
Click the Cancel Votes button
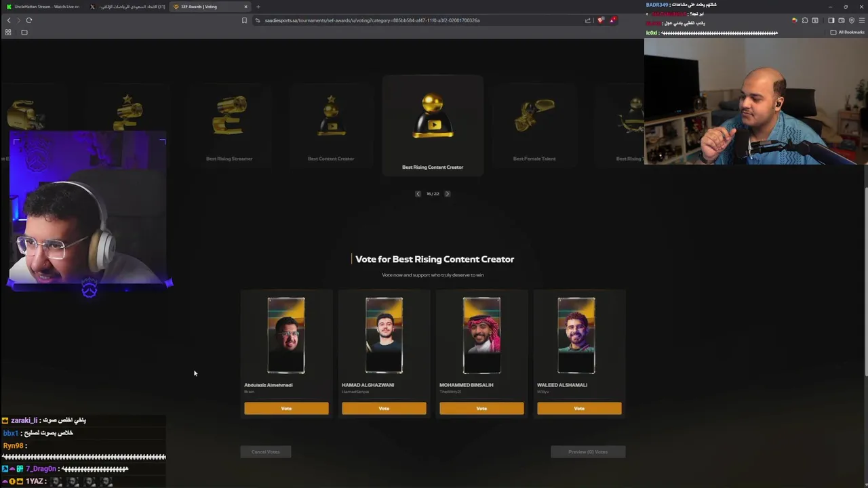coord(266,452)
